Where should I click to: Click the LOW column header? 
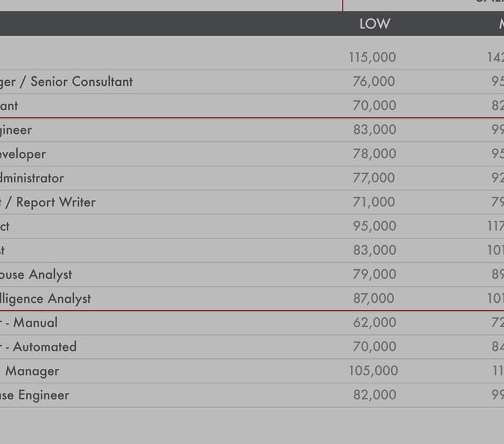374,24
